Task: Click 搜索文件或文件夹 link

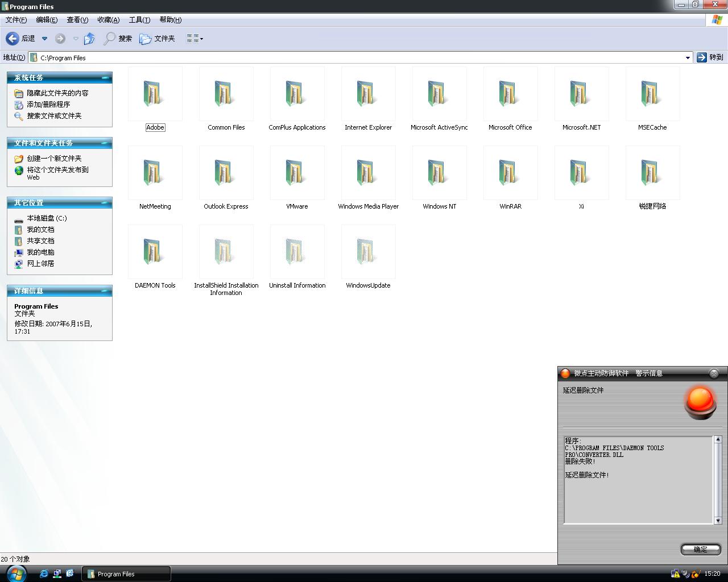Action: point(54,116)
